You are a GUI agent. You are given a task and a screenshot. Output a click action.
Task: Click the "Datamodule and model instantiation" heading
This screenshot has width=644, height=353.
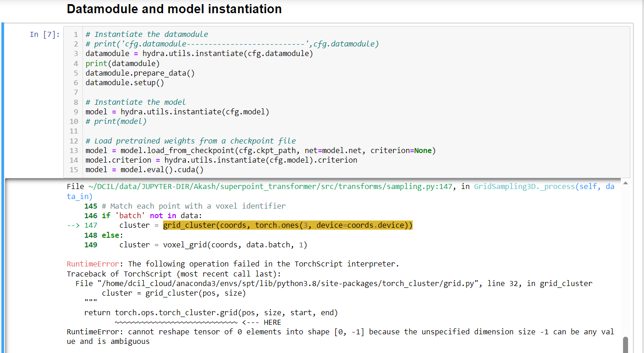click(x=174, y=9)
